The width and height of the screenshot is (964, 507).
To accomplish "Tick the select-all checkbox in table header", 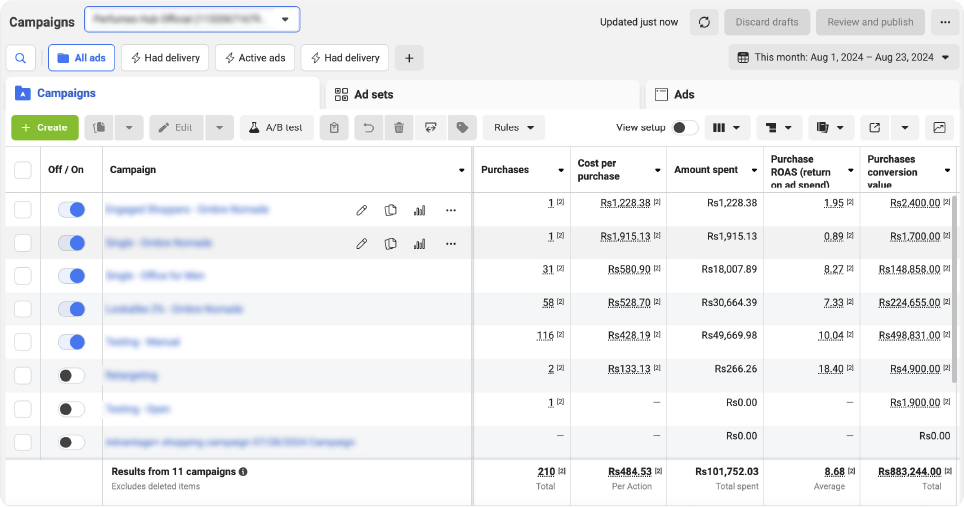I will 23,170.
